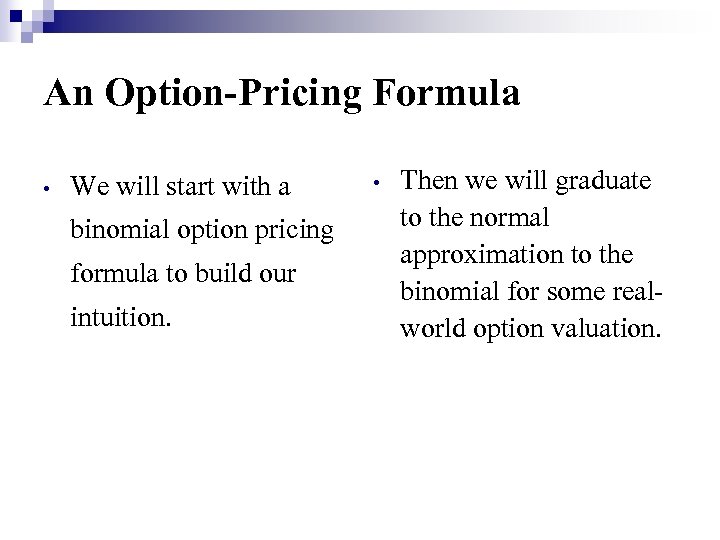This screenshot has width=720, height=540.
Task: Click the left column bullet marker
Action: tap(48, 188)
